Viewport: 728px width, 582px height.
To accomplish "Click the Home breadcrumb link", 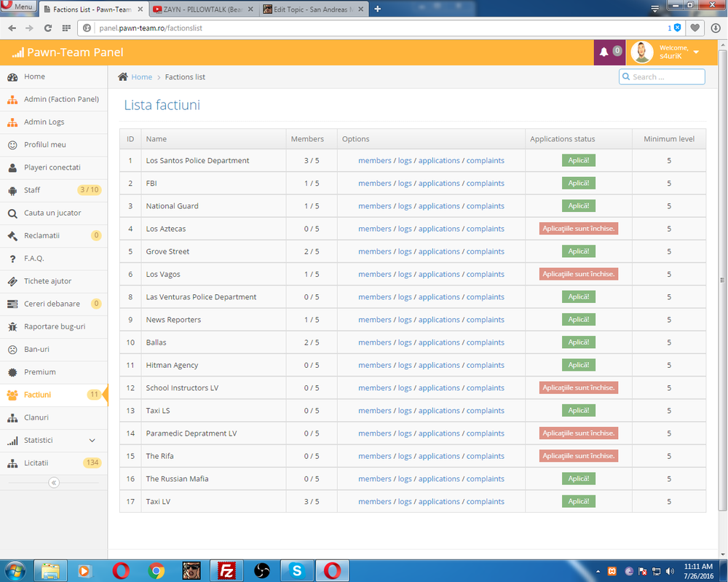I will [x=142, y=77].
